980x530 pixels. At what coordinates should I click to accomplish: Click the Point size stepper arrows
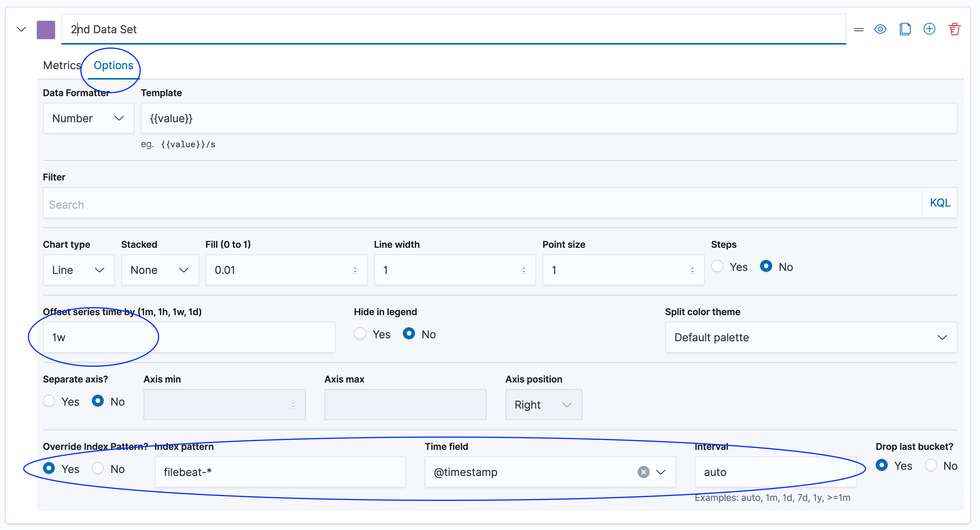tap(692, 270)
